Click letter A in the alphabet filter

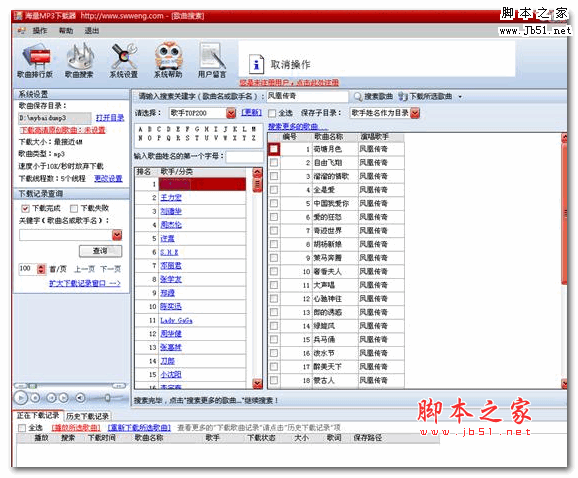pos(140,129)
